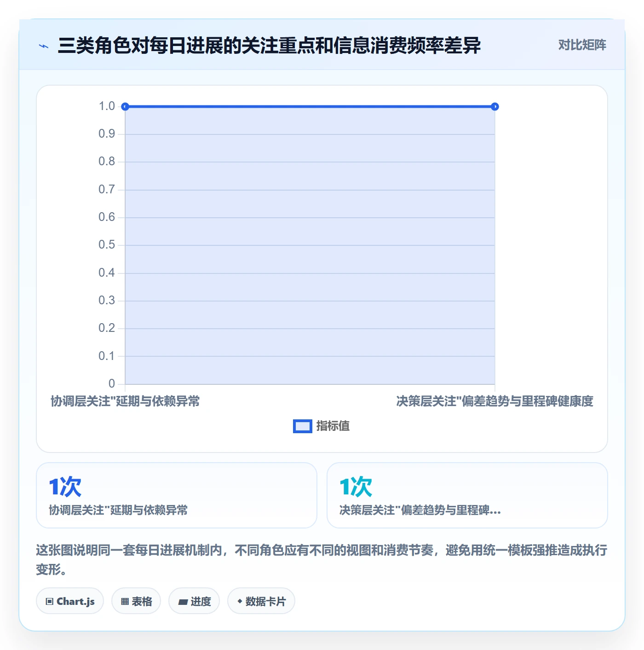Toggle the 指标值 legend color box
This screenshot has height=650, width=644.
tap(302, 426)
